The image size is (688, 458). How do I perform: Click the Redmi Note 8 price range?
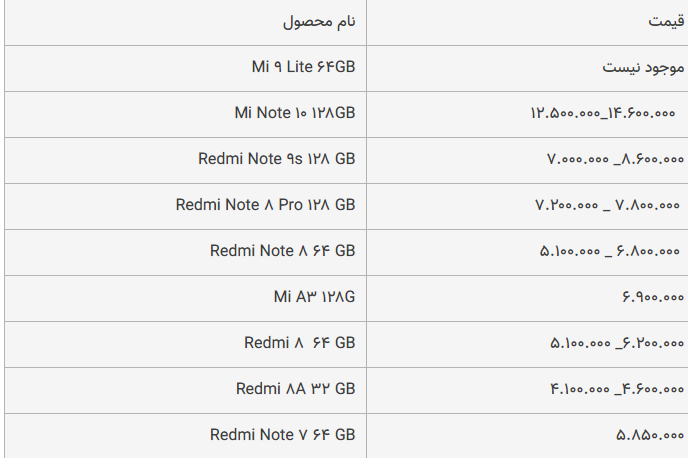tap(609, 251)
